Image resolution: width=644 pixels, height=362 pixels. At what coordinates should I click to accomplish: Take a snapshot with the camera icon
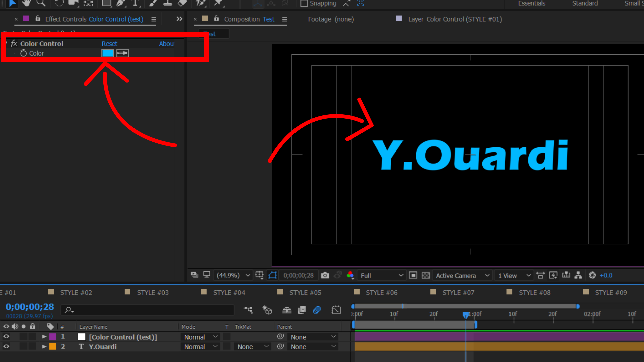pos(325,275)
